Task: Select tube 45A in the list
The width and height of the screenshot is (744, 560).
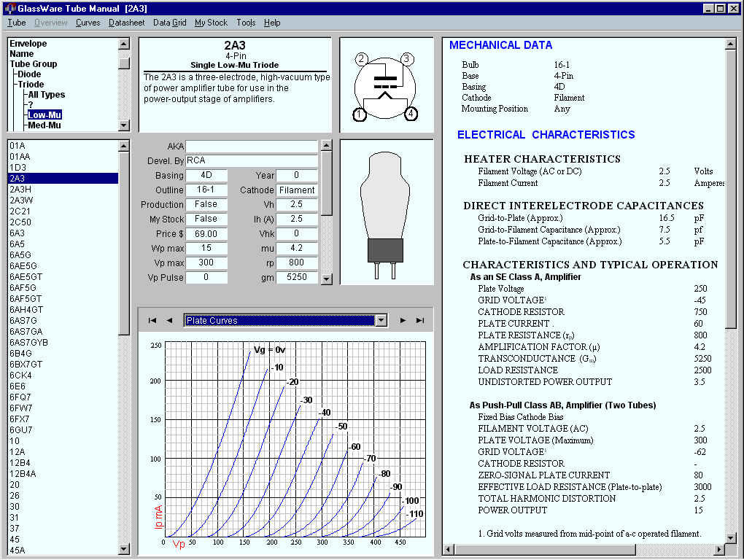Action: tap(63, 550)
